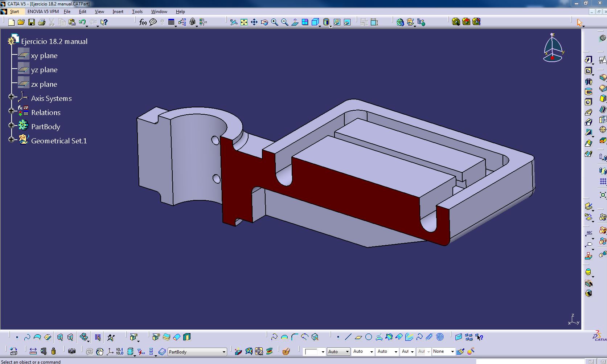
Task: Select the Line tool in bottom toolbar
Action: tap(348, 337)
